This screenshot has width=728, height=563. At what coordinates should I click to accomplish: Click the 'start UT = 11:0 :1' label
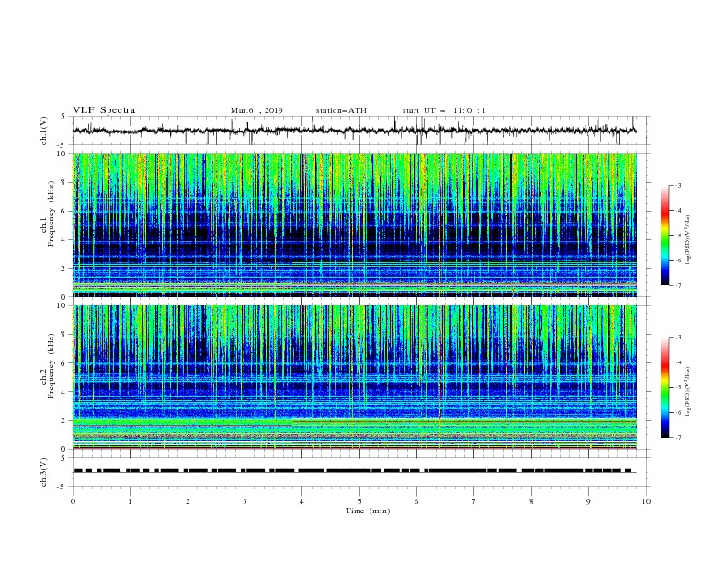[444, 110]
